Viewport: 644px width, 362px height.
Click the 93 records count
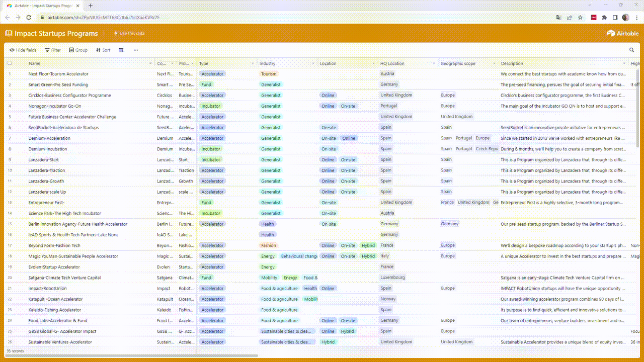(x=15, y=351)
